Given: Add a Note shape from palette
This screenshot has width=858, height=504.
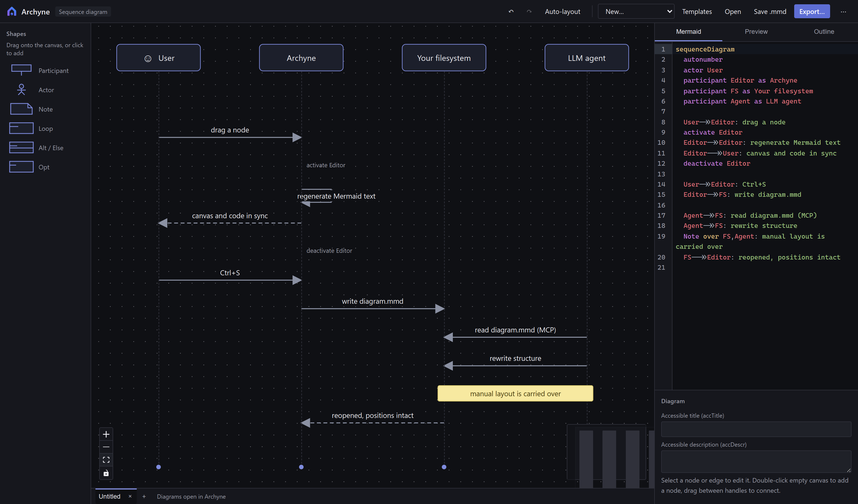Looking at the screenshot, I should pos(45,109).
